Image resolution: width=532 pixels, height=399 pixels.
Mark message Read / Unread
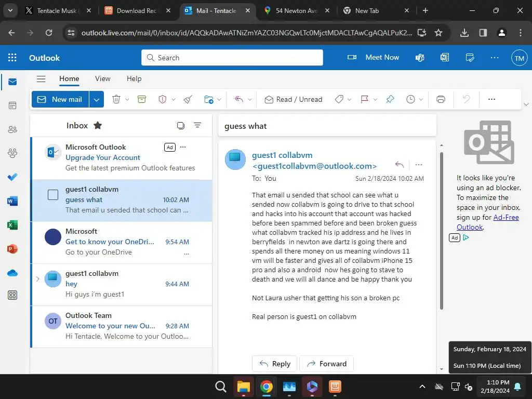click(x=294, y=99)
